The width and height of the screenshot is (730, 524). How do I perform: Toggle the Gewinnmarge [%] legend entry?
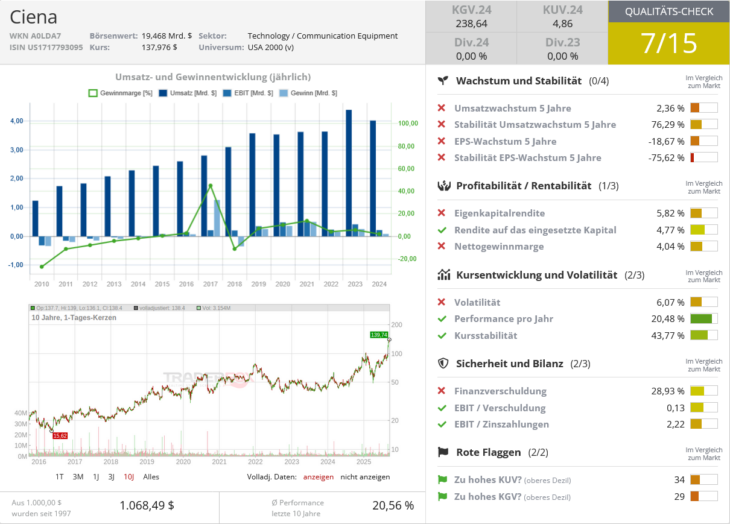click(121, 93)
